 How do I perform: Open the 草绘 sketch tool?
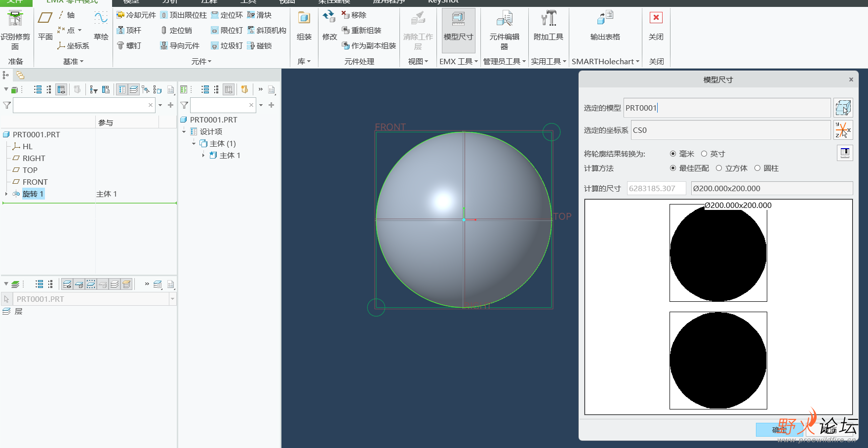tap(101, 26)
